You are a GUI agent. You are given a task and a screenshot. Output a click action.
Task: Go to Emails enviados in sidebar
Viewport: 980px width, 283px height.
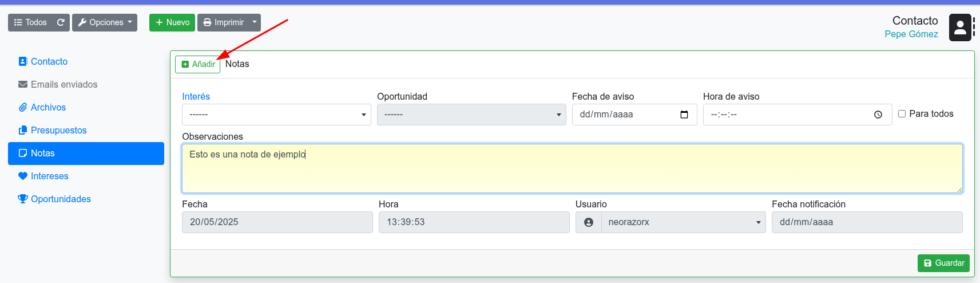pos(64,84)
